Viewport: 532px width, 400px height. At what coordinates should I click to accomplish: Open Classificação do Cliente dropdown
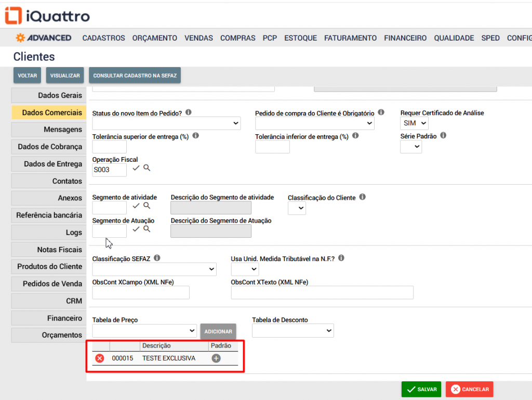pyautogui.click(x=297, y=208)
